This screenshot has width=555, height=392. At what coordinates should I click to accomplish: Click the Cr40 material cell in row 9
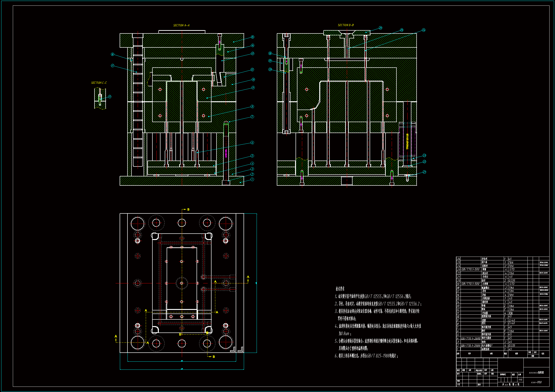pos(512,320)
